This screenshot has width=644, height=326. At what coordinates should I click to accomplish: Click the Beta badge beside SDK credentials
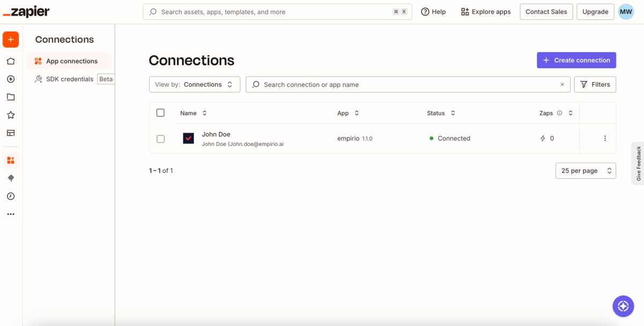(106, 79)
